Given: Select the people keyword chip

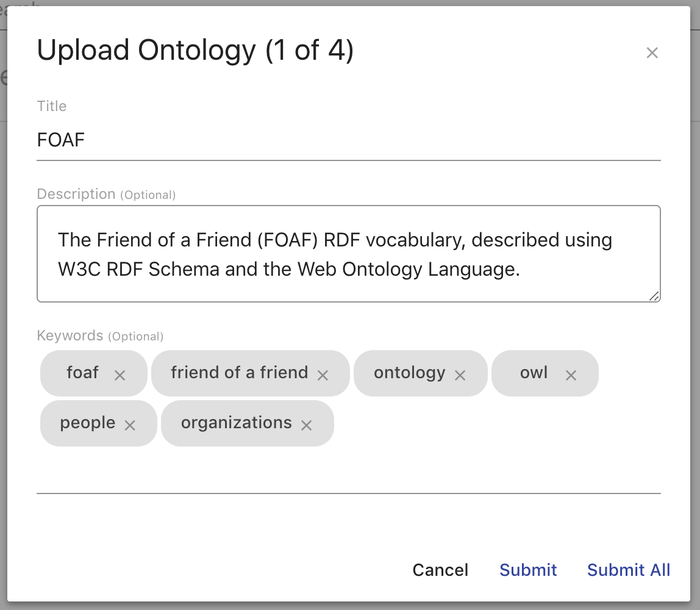Looking at the screenshot, I should click(87, 422).
